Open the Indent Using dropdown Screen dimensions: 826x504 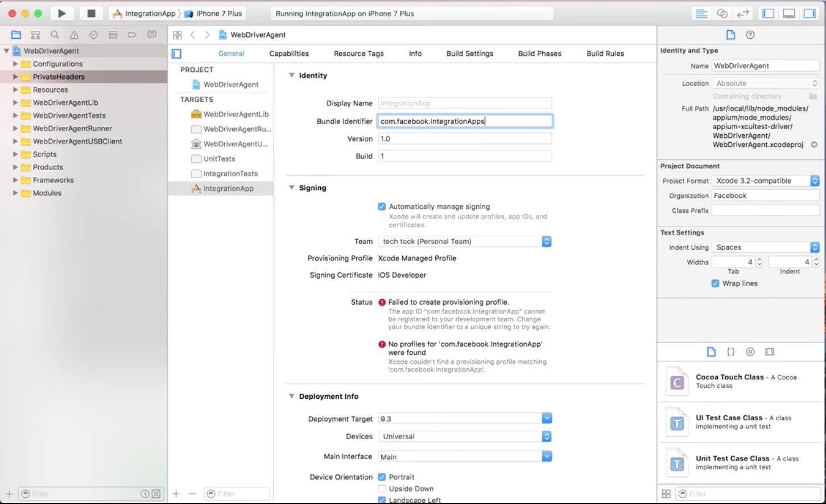click(766, 247)
